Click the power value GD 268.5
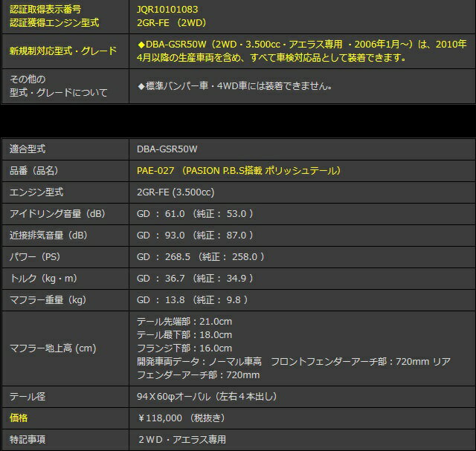Image resolution: width=476 pixels, height=451 pixels. pyautogui.click(x=201, y=256)
